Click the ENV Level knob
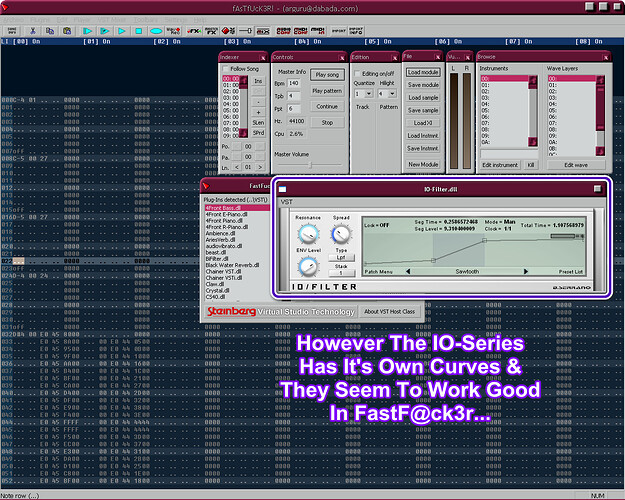 [308, 267]
